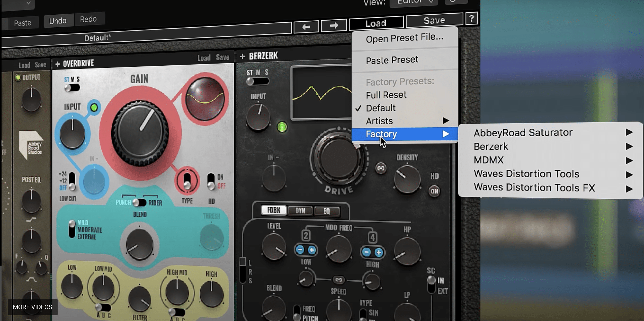Viewport: 644px width, 321px height.
Task: Expand the Factory submenu
Action: (x=405, y=134)
